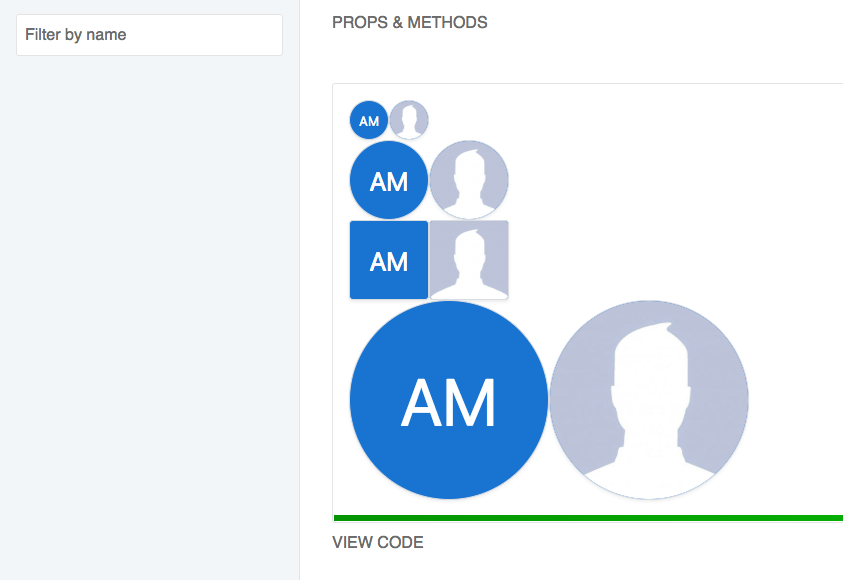
Task: Click the PROPS & METHODS heading
Action: click(x=410, y=22)
